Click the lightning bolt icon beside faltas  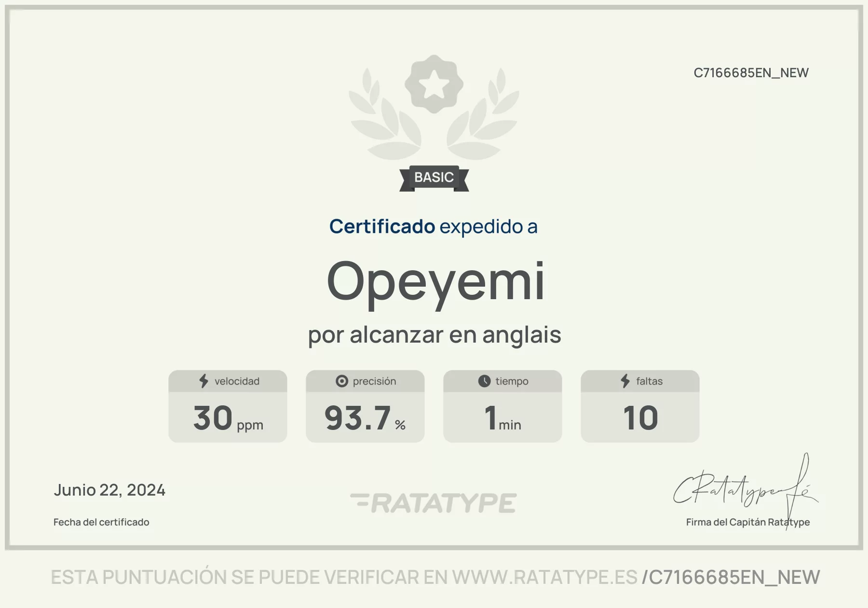[625, 381]
